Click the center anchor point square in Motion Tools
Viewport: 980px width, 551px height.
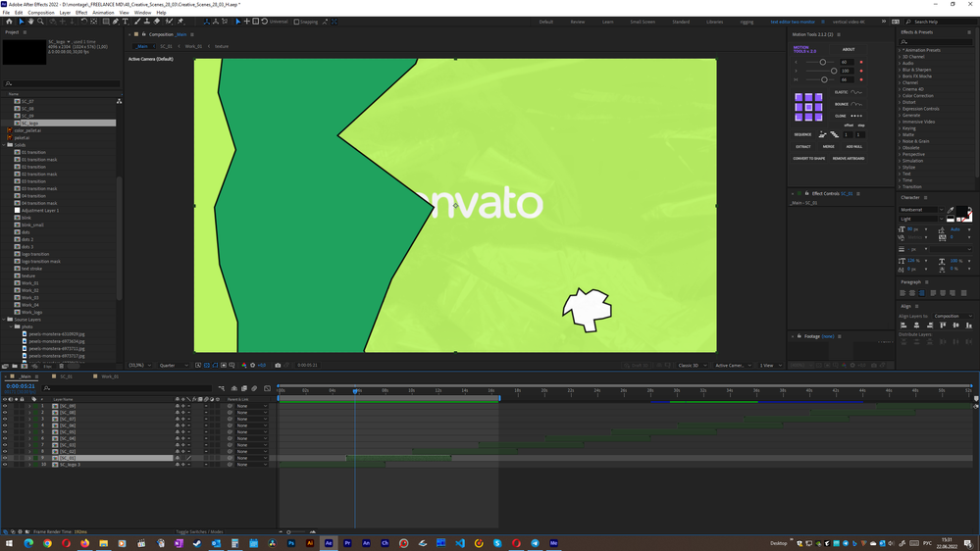(x=808, y=107)
